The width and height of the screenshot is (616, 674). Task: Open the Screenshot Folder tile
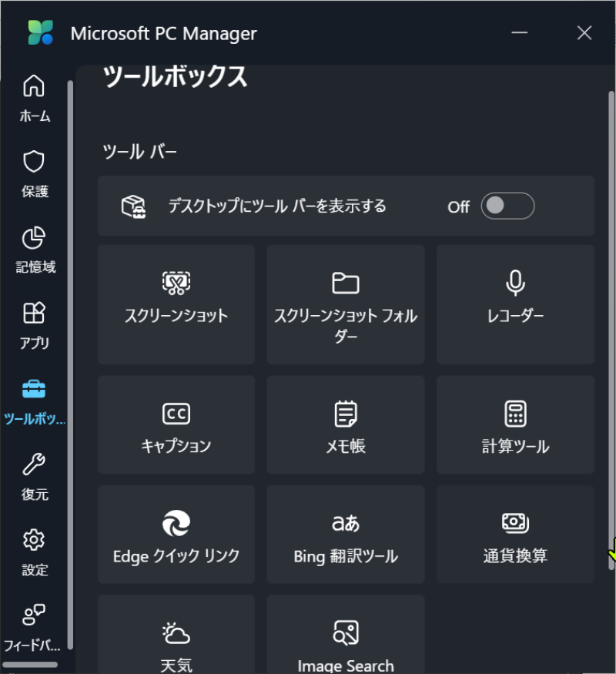pos(346,304)
